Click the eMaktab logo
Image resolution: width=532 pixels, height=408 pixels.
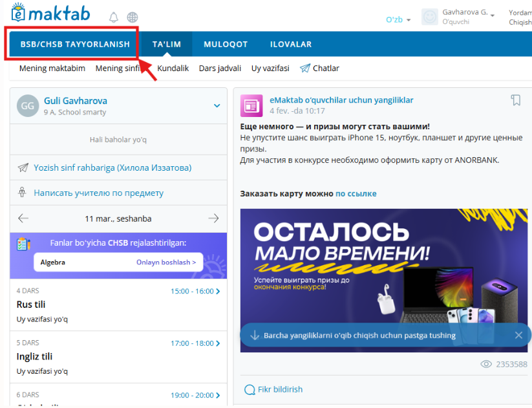[50, 13]
